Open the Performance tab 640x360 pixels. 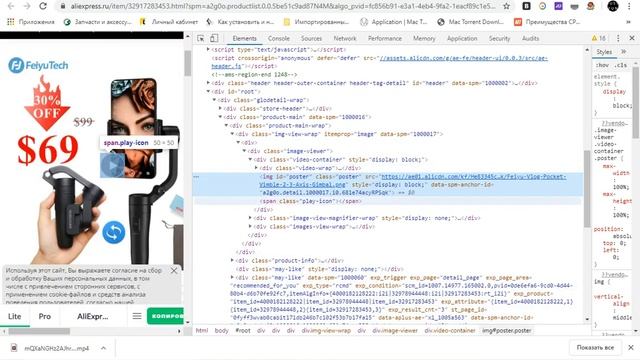click(x=385, y=38)
